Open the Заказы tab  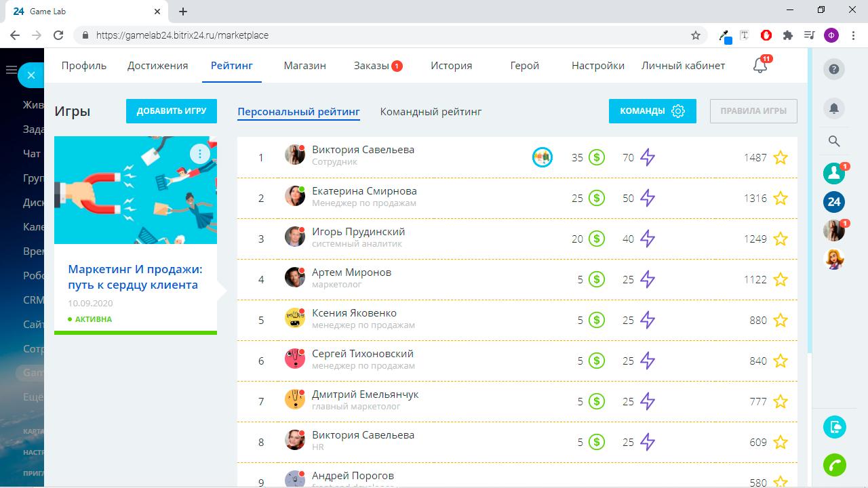click(x=372, y=66)
